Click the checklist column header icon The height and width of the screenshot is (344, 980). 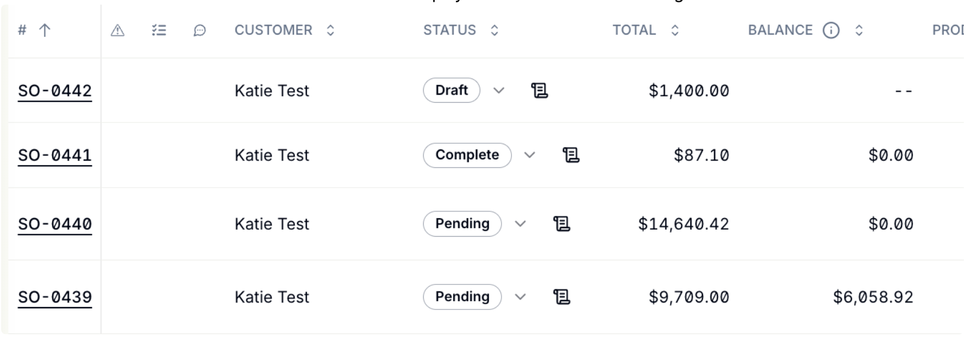(x=159, y=31)
